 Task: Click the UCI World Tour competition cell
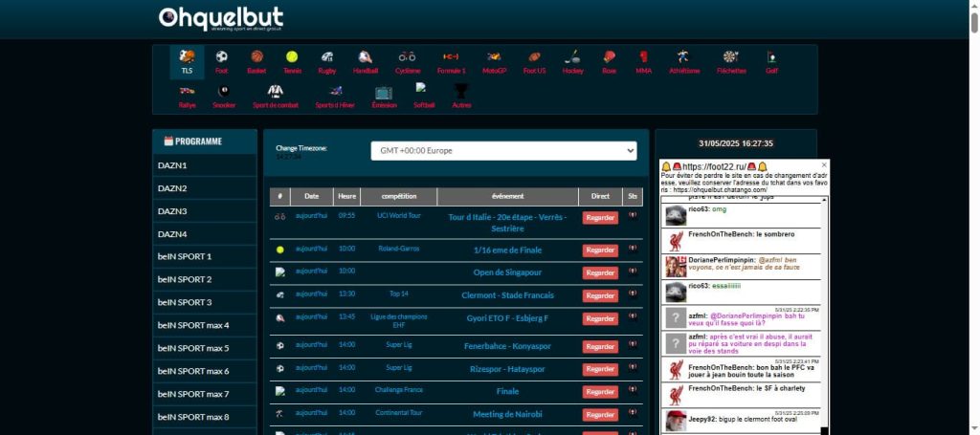(399, 215)
